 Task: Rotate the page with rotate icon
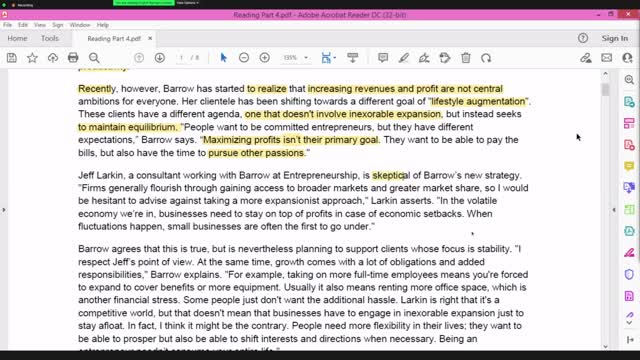coord(486,58)
